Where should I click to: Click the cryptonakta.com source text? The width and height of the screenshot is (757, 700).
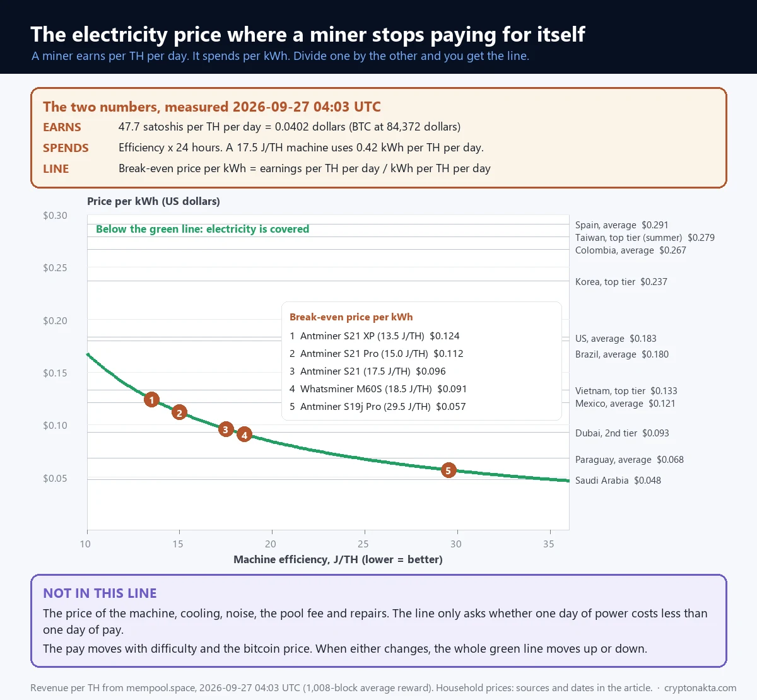(x=700, y=688)
